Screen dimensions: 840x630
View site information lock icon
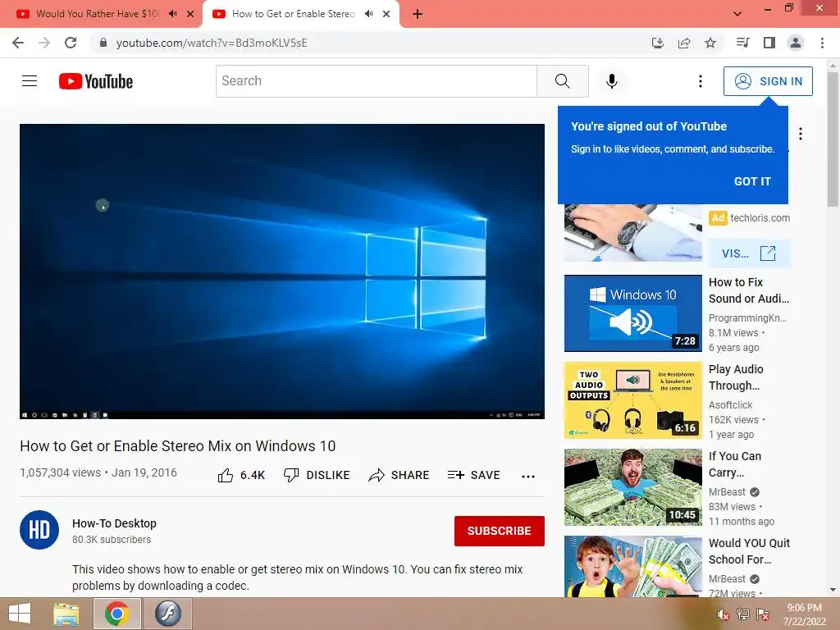click(x=103, y=43)
